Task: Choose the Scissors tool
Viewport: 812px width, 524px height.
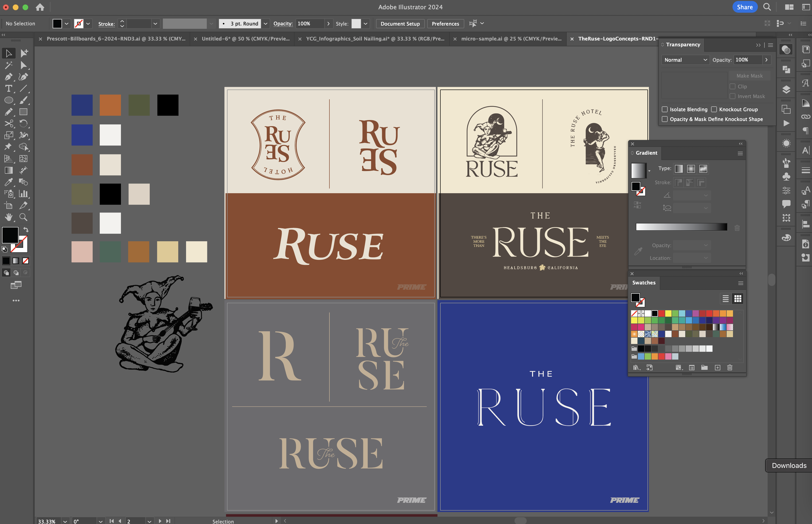Action: point(9,123)
